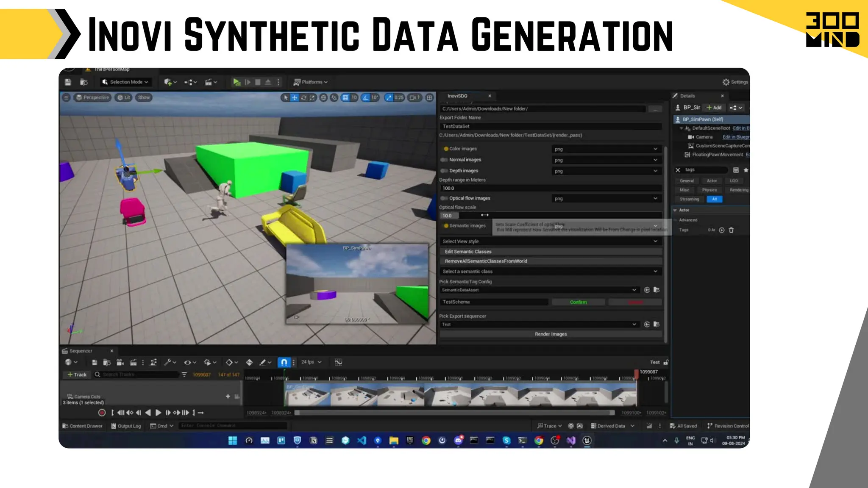Viewport: 868px width, 488px height.
Task: Adjust Optical flow scale value slider
Action: (551, 216)
